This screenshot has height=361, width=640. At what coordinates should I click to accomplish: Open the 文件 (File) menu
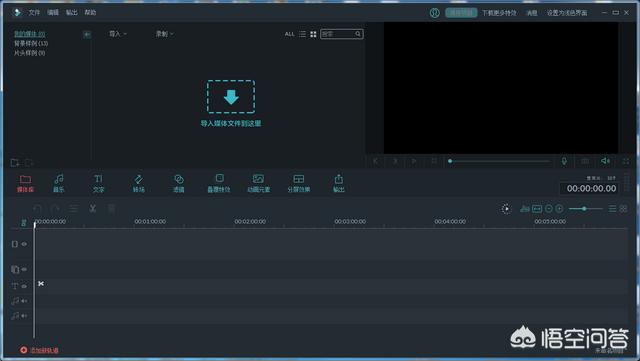click(34, 13)
